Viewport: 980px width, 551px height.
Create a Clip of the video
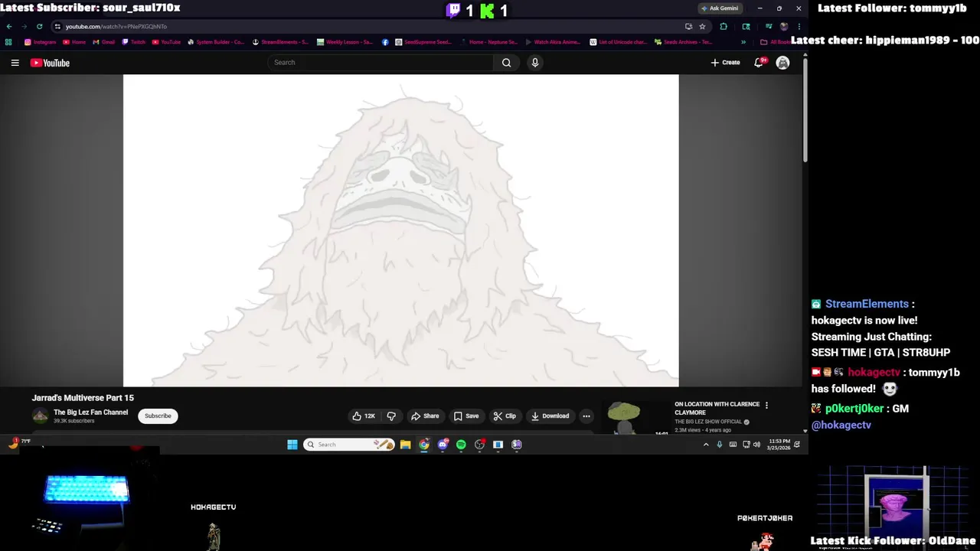click(505, 416)
